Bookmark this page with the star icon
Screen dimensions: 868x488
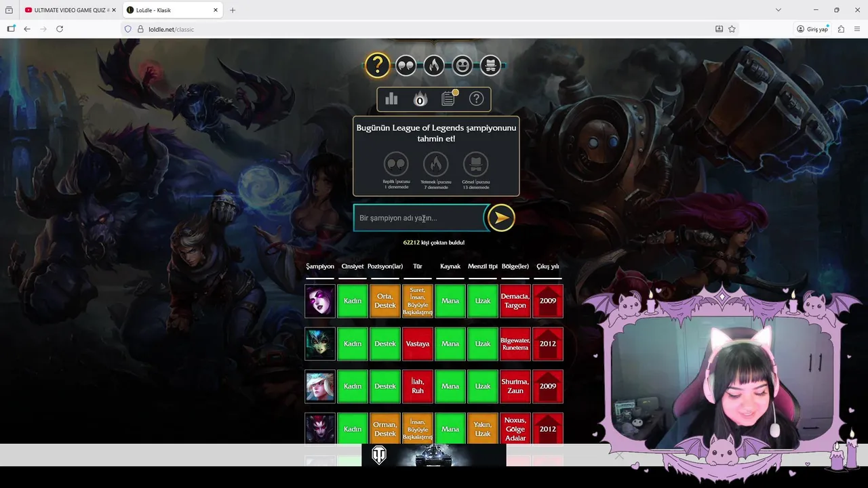732,29
